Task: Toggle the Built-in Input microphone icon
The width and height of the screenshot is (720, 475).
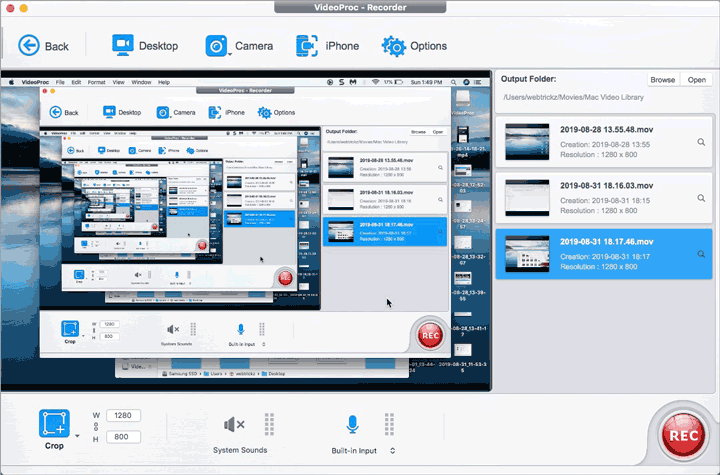Action: [352, 424]
